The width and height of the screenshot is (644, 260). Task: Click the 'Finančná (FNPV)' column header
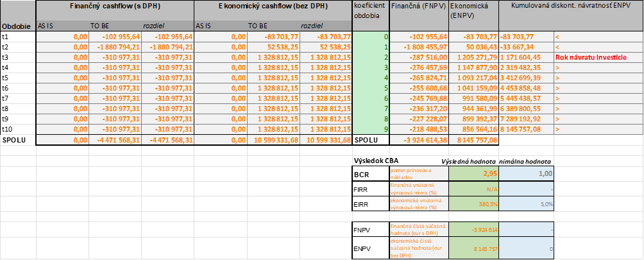(x=418, y=6)
